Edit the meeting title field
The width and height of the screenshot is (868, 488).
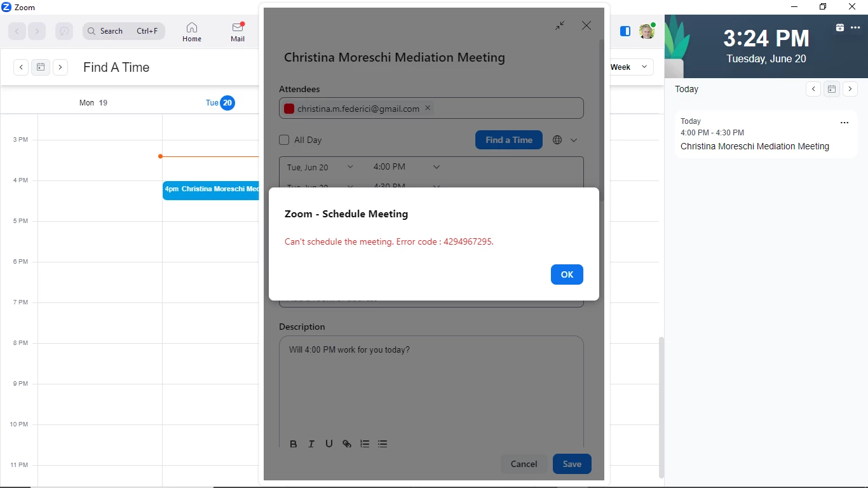click(x=395, y=57)
